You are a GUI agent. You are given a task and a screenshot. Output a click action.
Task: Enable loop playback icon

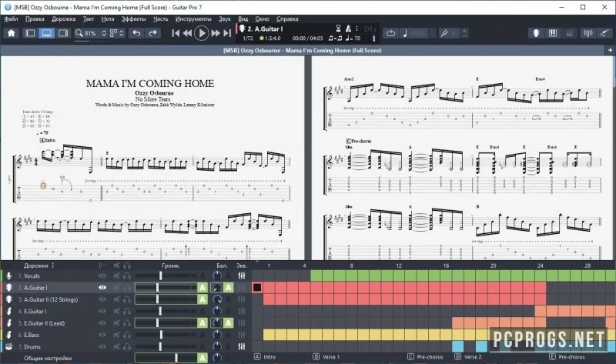[390, 33]
